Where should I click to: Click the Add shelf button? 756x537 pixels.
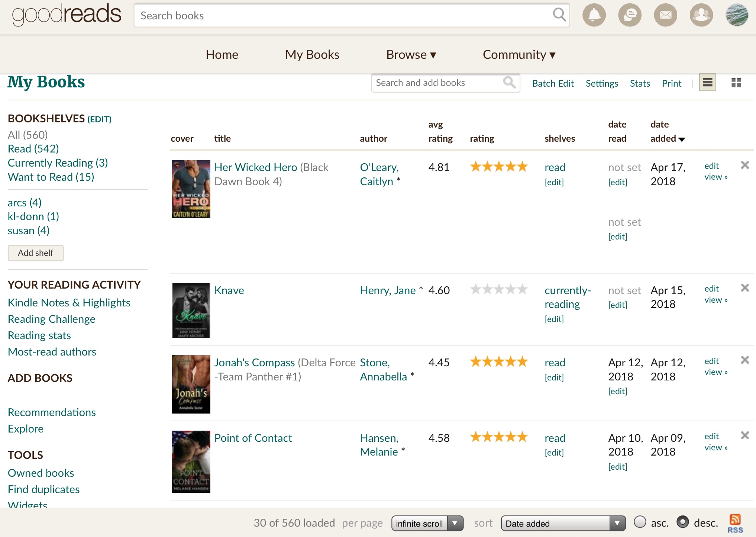tap(36, 253)
